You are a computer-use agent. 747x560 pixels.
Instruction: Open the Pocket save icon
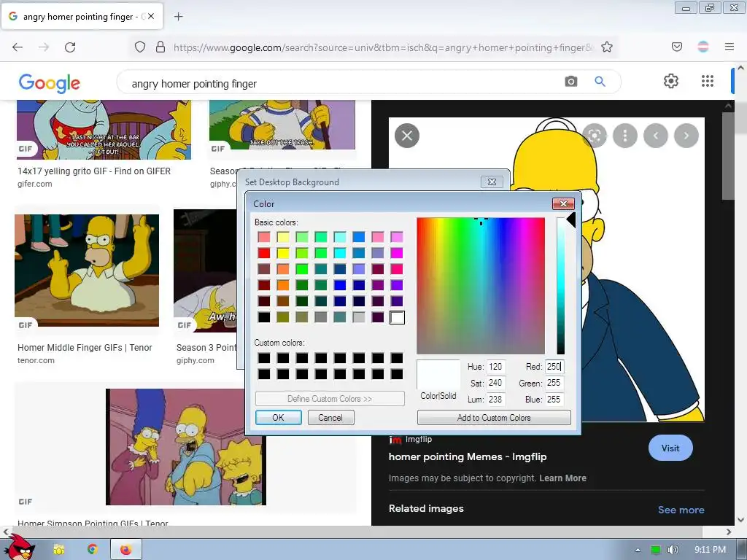coord(676,47)
